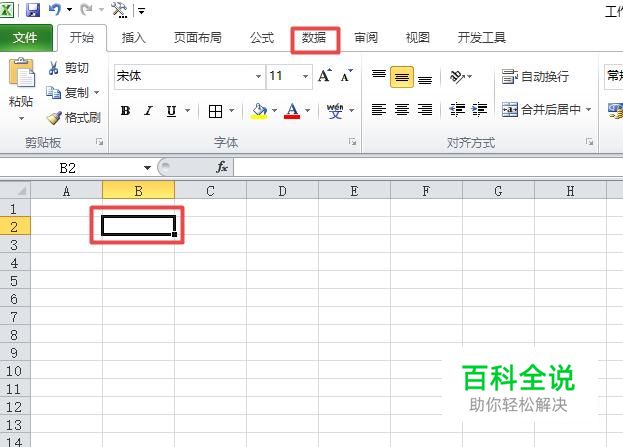The width and height of the screenshot is (623, 447).
Task: Click the Decrease Indent icon
Action: (x=457, y=109)
